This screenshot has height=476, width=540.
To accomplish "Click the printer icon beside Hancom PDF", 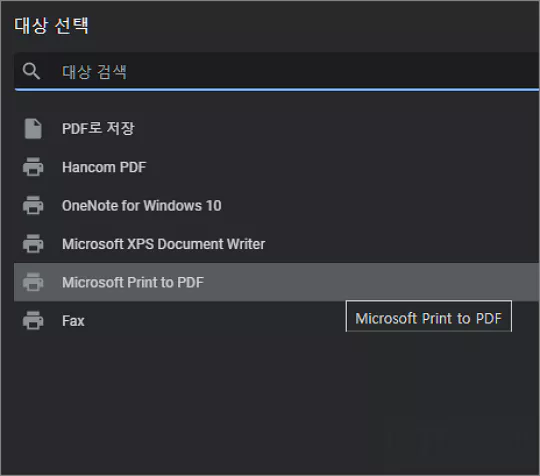I will tap(33, 167).
